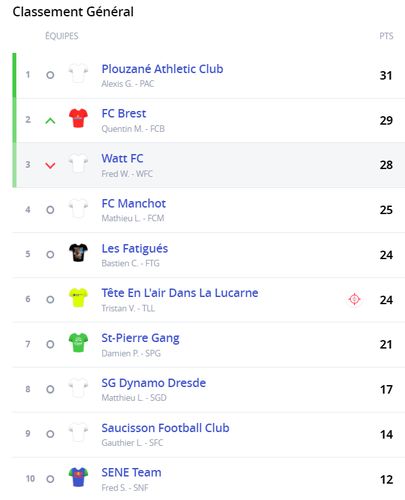Click the white Watt FC jersey icon
This screenshot has height=500, width=405.
78,163
